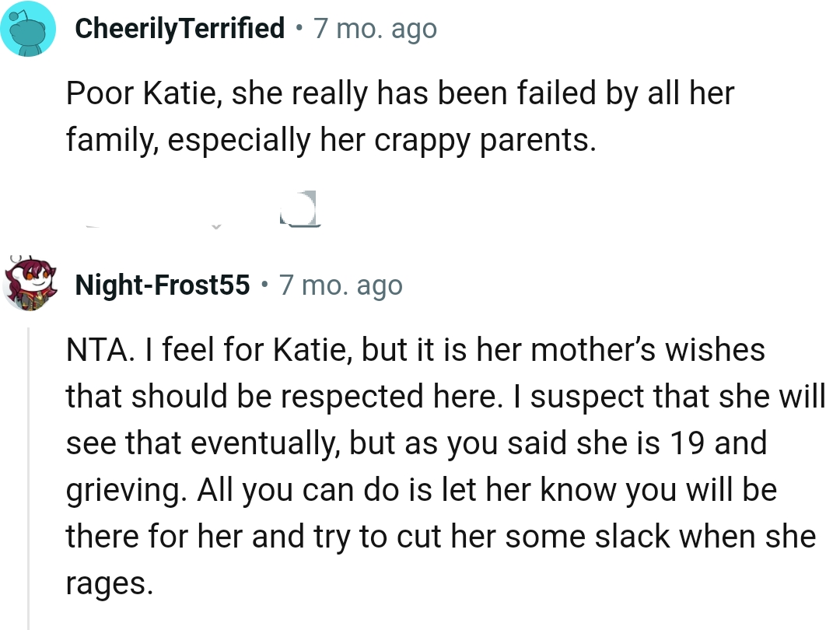
Task: Click the small circle icon above Night-Frost55's avatar
Action: pos(17,259)
